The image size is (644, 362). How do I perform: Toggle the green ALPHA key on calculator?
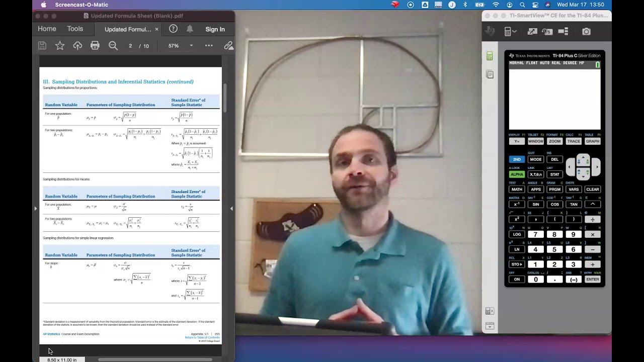click(x=517, y=174)
